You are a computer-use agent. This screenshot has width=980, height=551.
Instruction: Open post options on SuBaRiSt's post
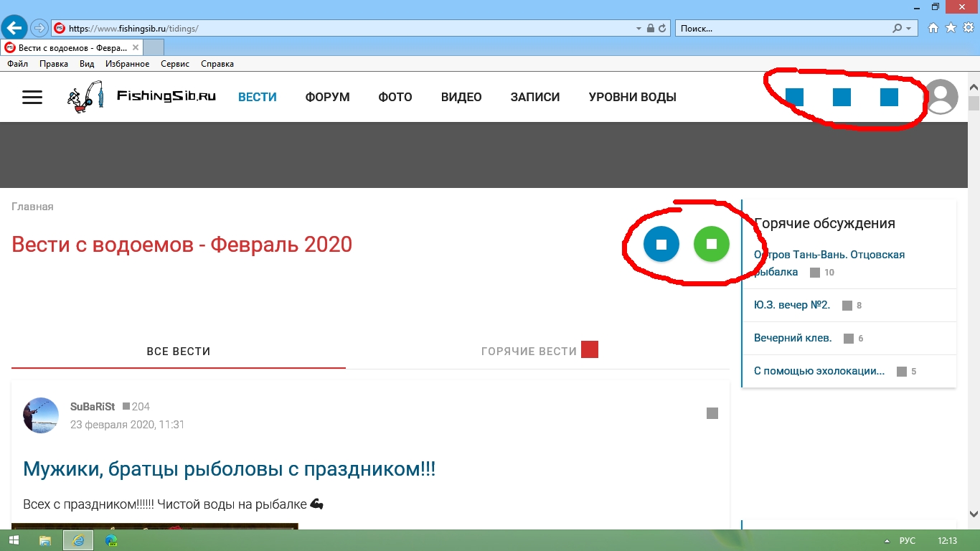[x=712, y=413]
